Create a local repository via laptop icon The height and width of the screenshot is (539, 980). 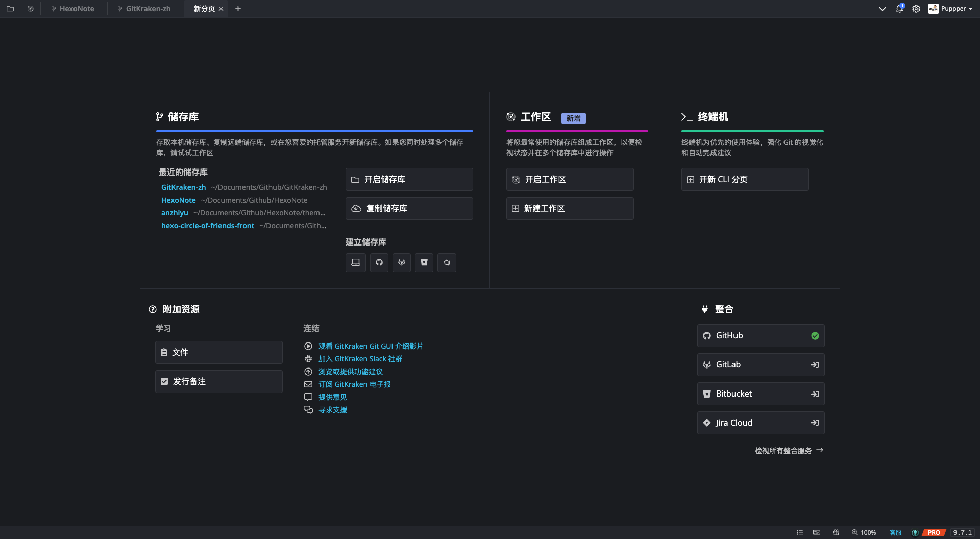356,263
